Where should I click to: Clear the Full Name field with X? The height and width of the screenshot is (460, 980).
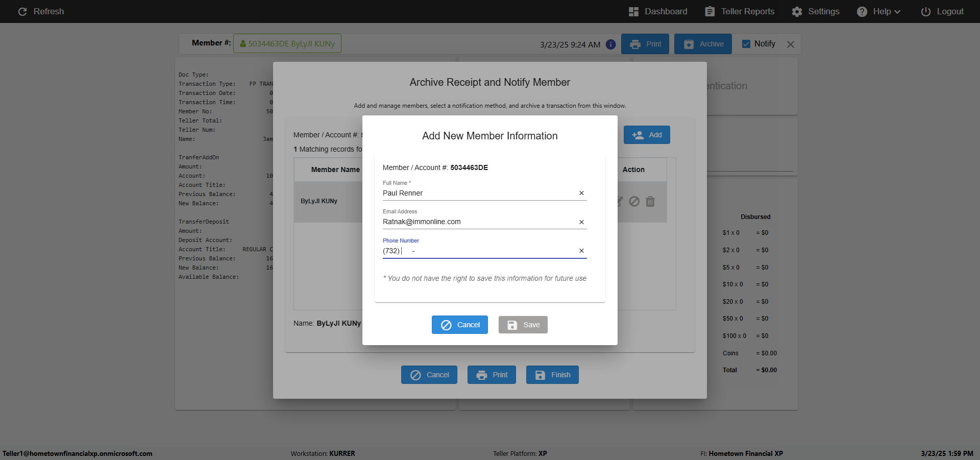[581, 193]
